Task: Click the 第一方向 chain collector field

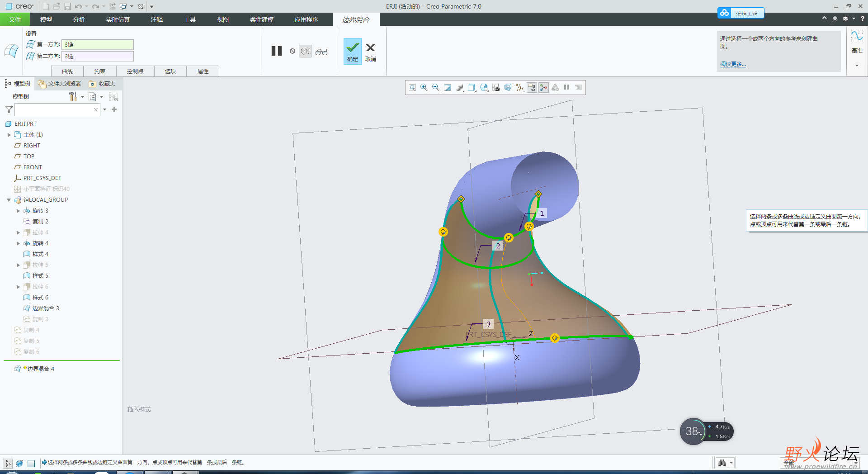Action: (98, 44)
